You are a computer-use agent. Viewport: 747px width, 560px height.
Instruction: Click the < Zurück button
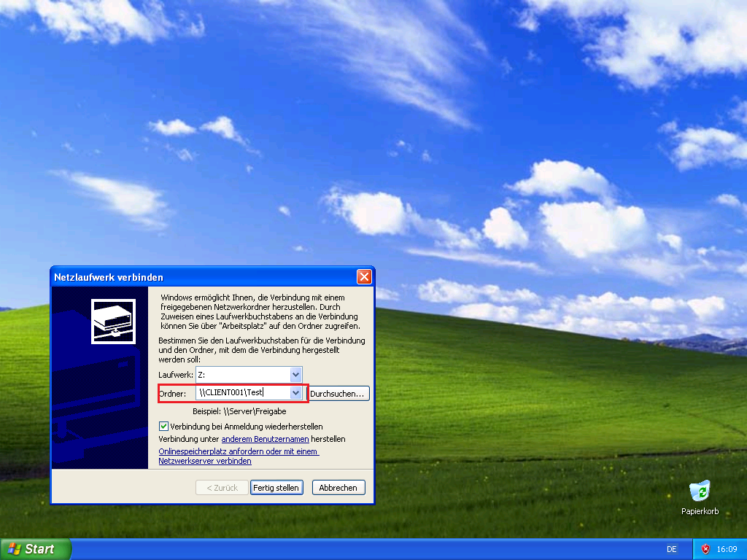[222, 488]
